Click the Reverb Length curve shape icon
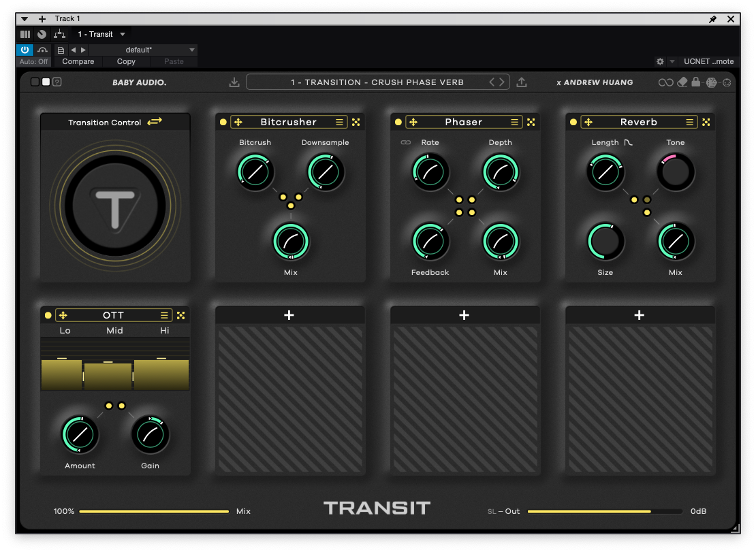Viewport: 756px width, 552px height. pos(628,142)
